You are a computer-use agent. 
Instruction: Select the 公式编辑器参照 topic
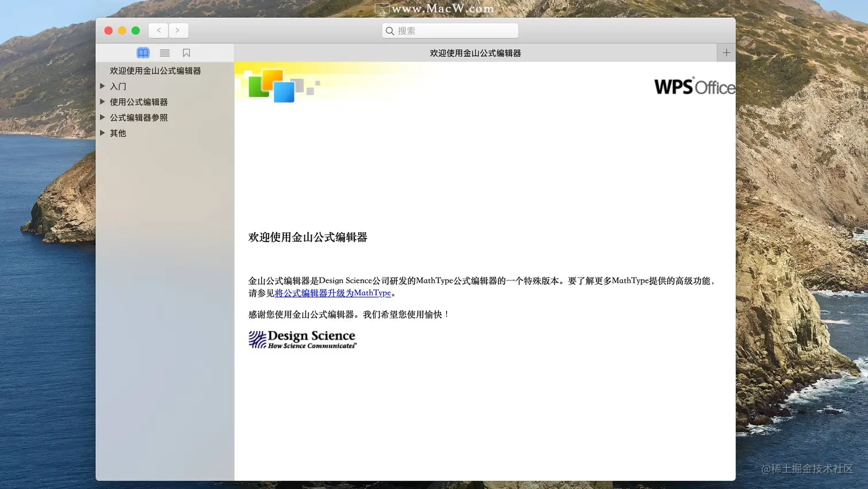[139, 117]
